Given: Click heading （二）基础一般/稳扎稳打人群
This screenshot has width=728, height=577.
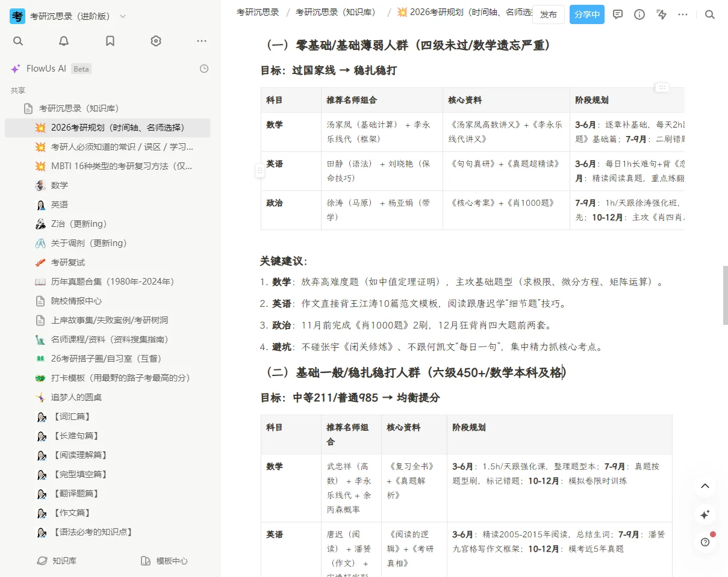Looking at the screenshot, I should coord(415,373).
